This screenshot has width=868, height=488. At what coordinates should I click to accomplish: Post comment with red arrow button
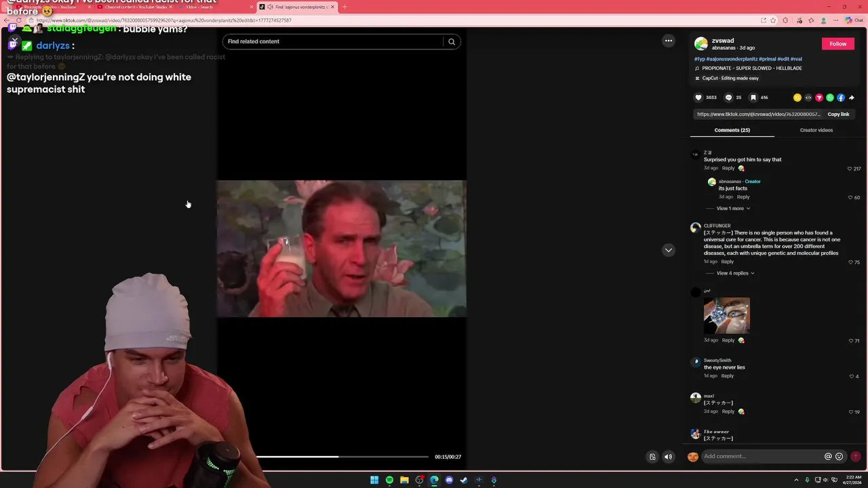point(856,457)
